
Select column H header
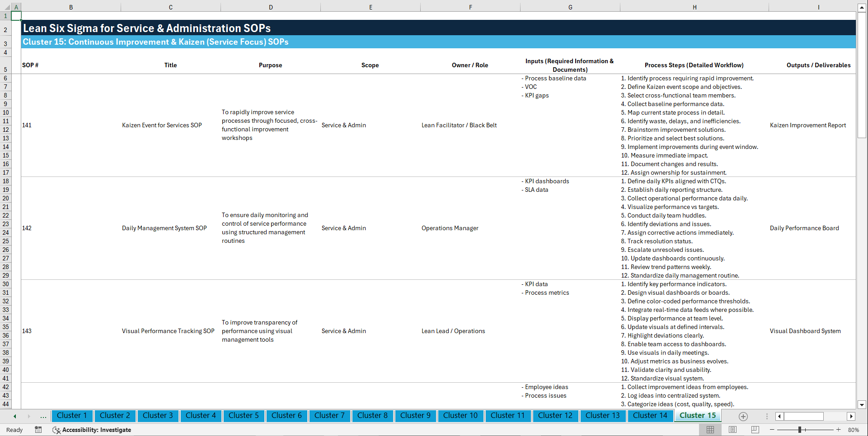pos(694,7)
